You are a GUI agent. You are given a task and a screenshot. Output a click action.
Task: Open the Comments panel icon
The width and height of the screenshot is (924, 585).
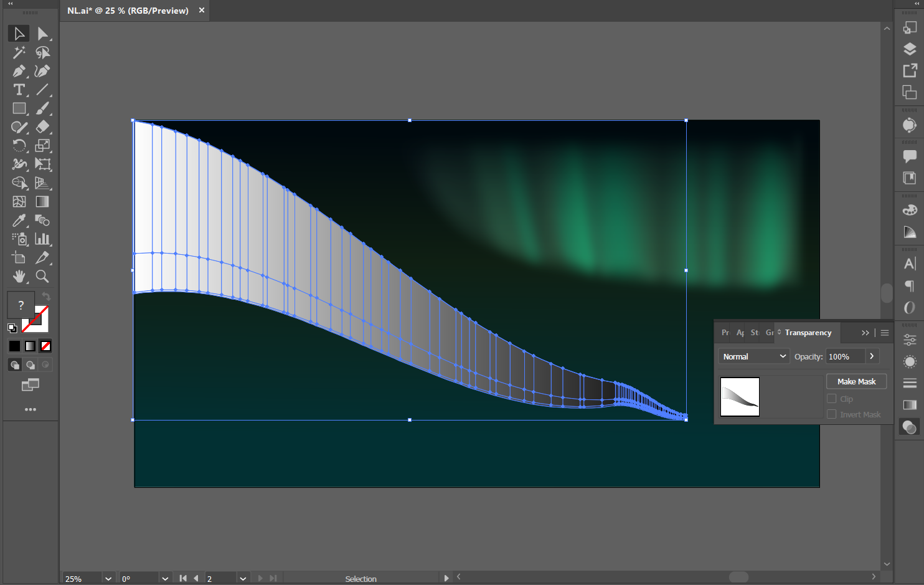[x=910, y=156]
